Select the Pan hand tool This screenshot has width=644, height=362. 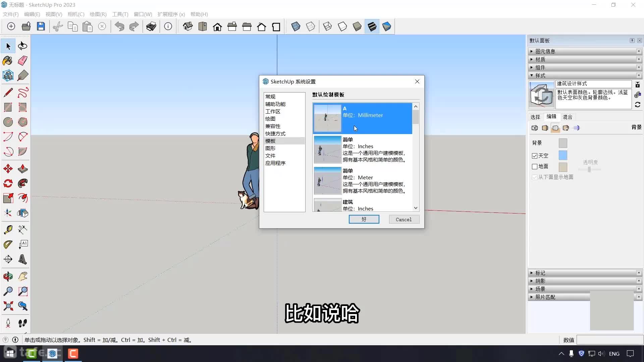click(23, 277)
